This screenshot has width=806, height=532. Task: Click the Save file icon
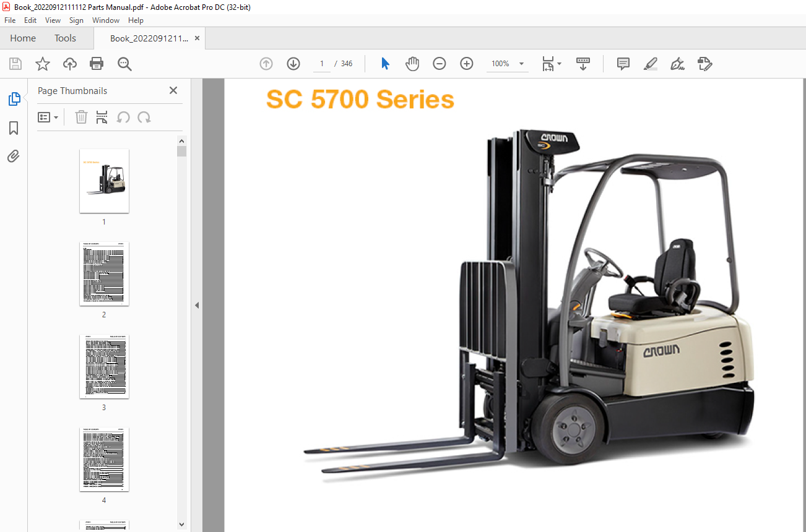(x=15, y=64)
